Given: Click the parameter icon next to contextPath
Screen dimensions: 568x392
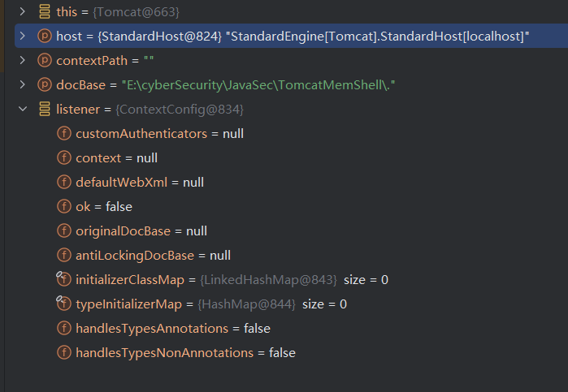Looking at the screenshot, I should click(x=44, y=61).
